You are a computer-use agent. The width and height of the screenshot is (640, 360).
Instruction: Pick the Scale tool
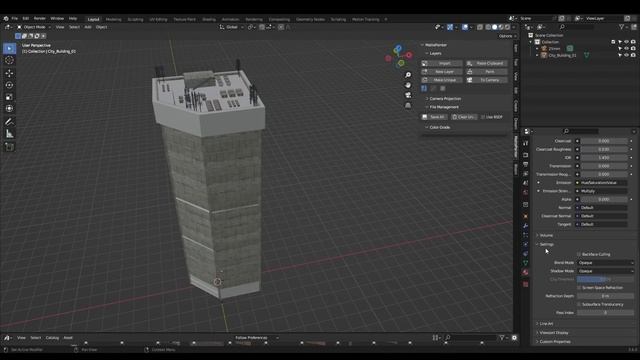[x=9, y=97]
